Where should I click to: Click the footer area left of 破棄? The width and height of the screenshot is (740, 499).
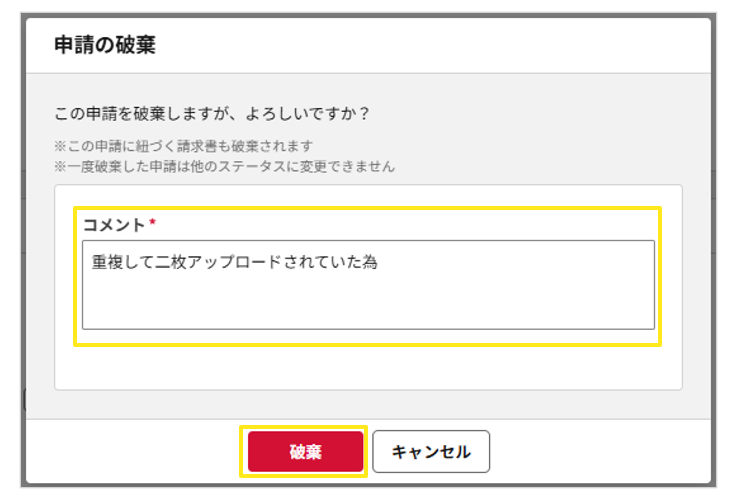click(x=140, y=452)
